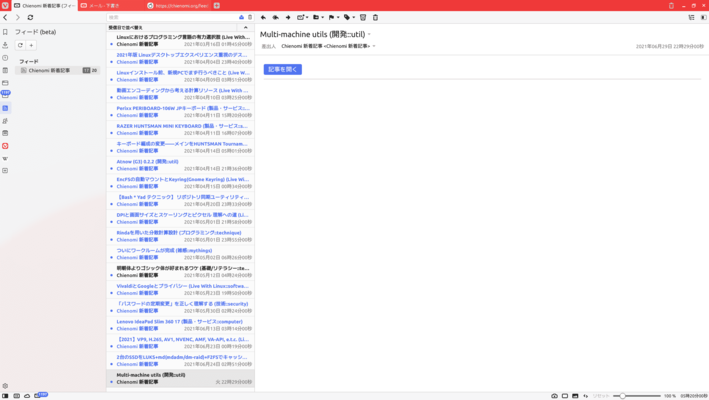Toggle panel visibility in status bar

click(5, 396)
